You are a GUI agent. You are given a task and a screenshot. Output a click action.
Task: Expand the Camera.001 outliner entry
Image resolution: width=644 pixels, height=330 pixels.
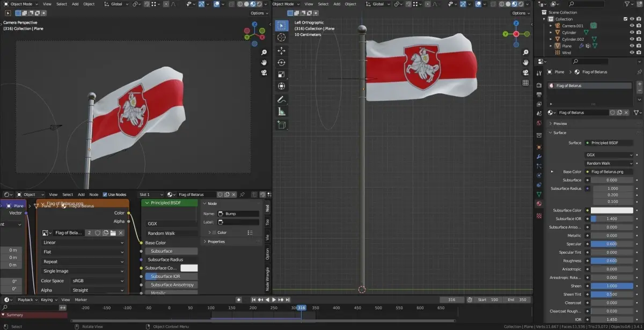point(551,26)
